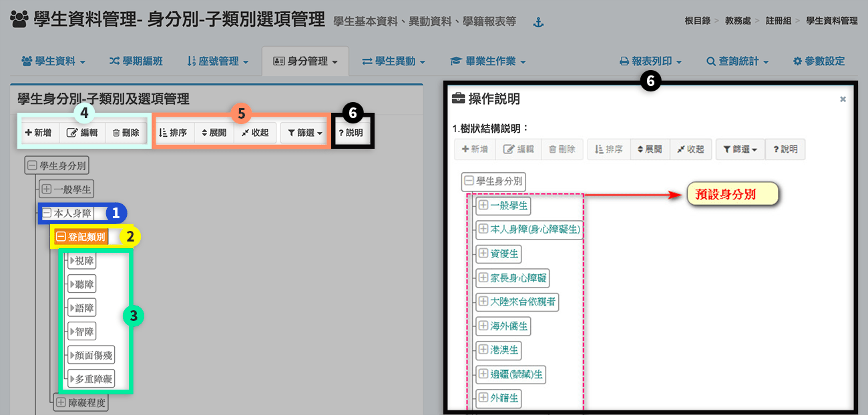Click the 編輯 edit button in the left toolbar

click(x=82, y=133)
